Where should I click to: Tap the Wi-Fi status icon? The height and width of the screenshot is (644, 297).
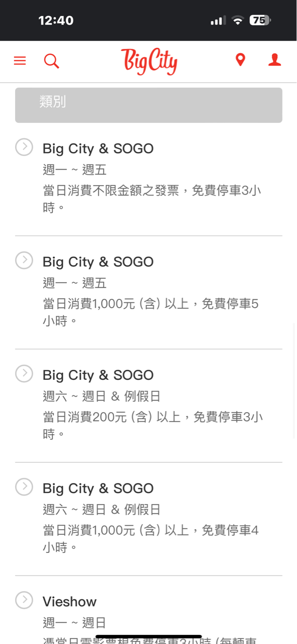237,21
